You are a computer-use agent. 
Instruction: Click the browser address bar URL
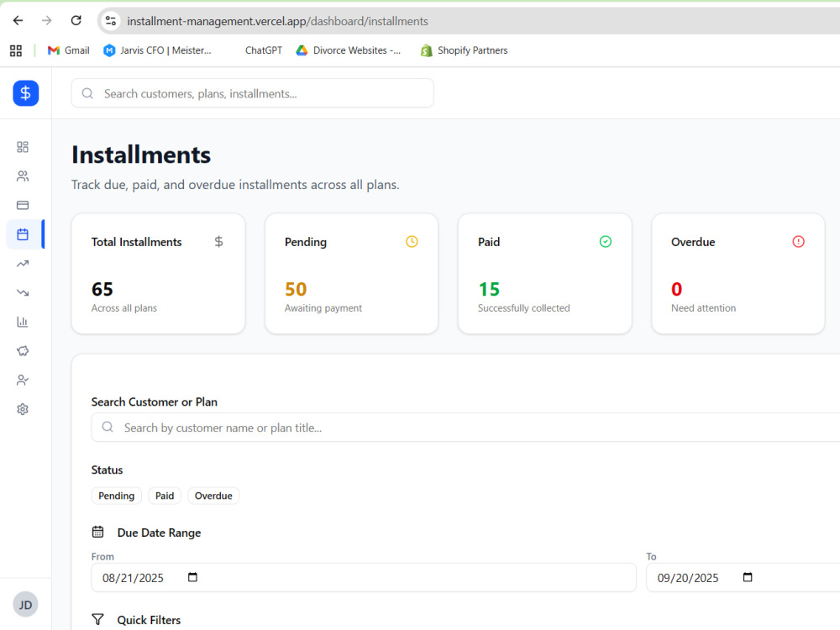pos(277,21)
